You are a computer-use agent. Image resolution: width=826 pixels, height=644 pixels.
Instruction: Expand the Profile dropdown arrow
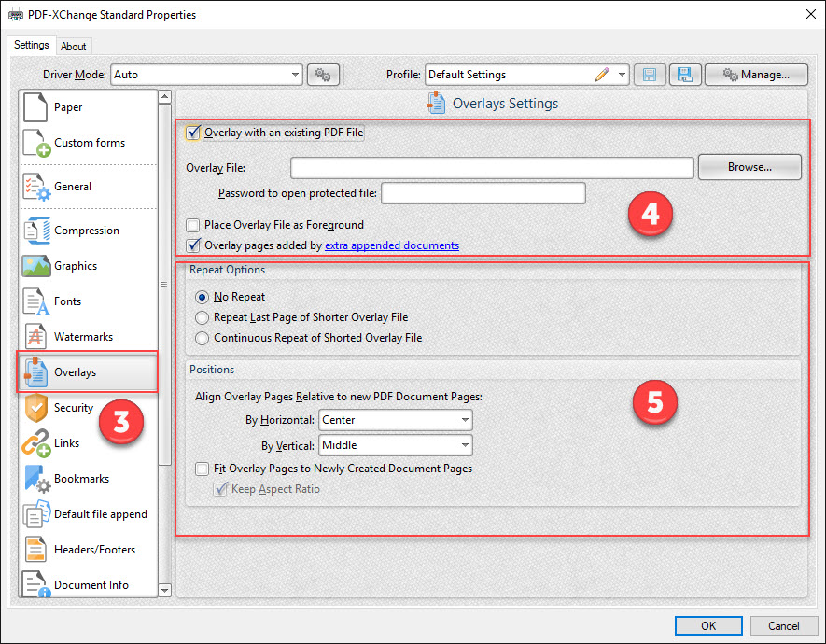(x=622, y=75)
